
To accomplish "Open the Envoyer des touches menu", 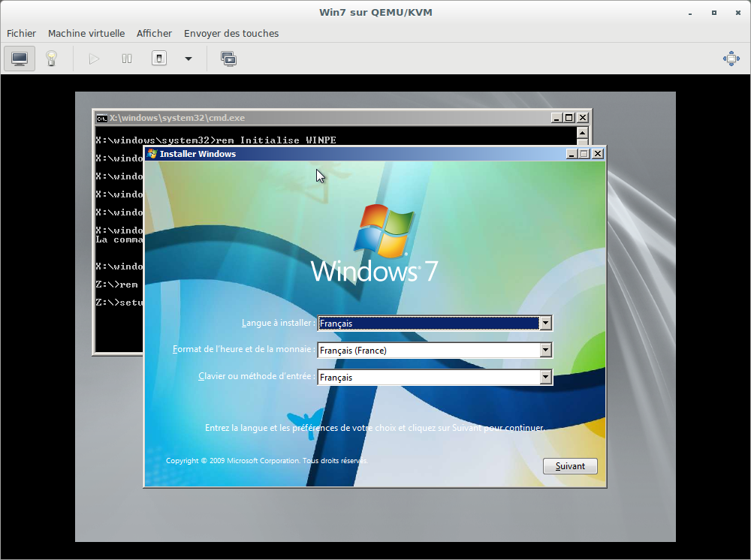I will click(231, 34).
